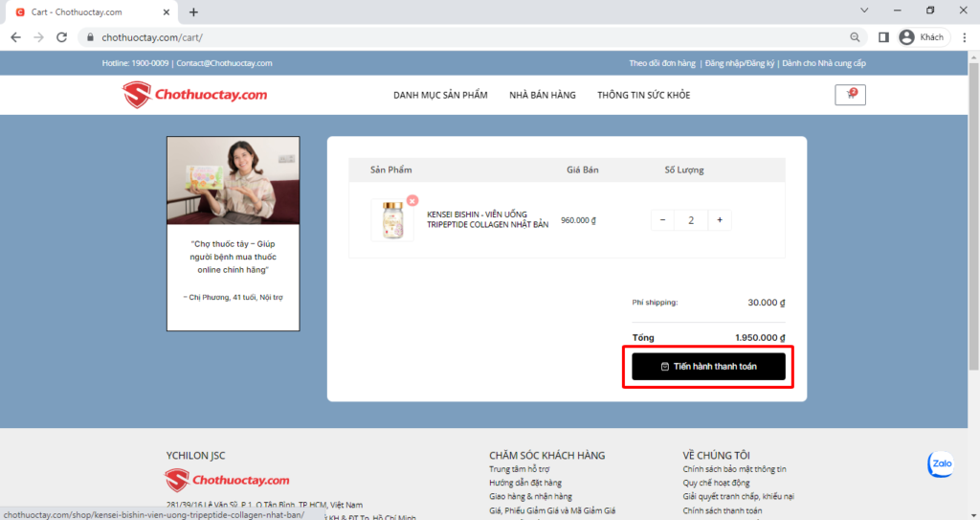Go back to the previous page
Image resolution: width=980 pixels, height=520 pixels.
click(15, 37)
